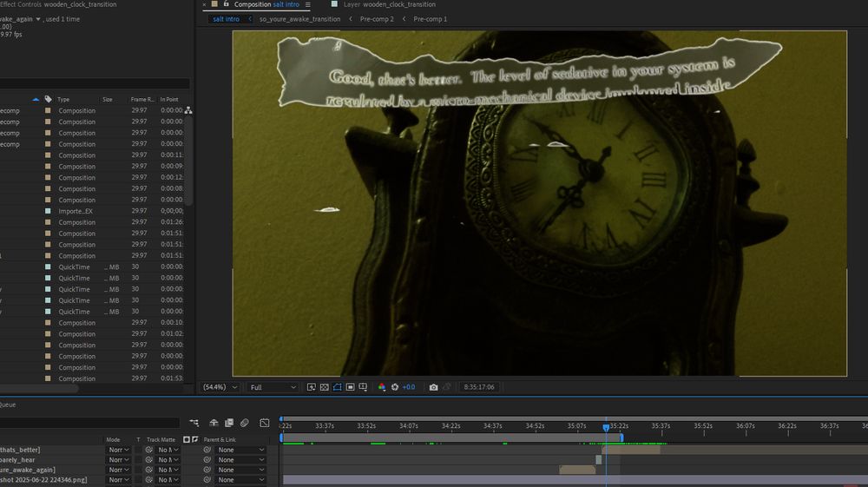Toggle region of interest in viewer

351,387
